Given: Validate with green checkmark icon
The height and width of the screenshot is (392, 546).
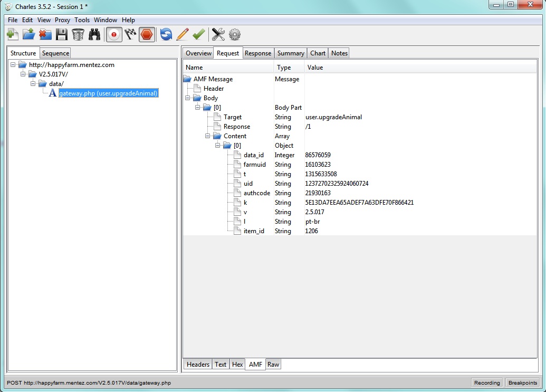Looking at the screenshot, I should pos(199,34).
